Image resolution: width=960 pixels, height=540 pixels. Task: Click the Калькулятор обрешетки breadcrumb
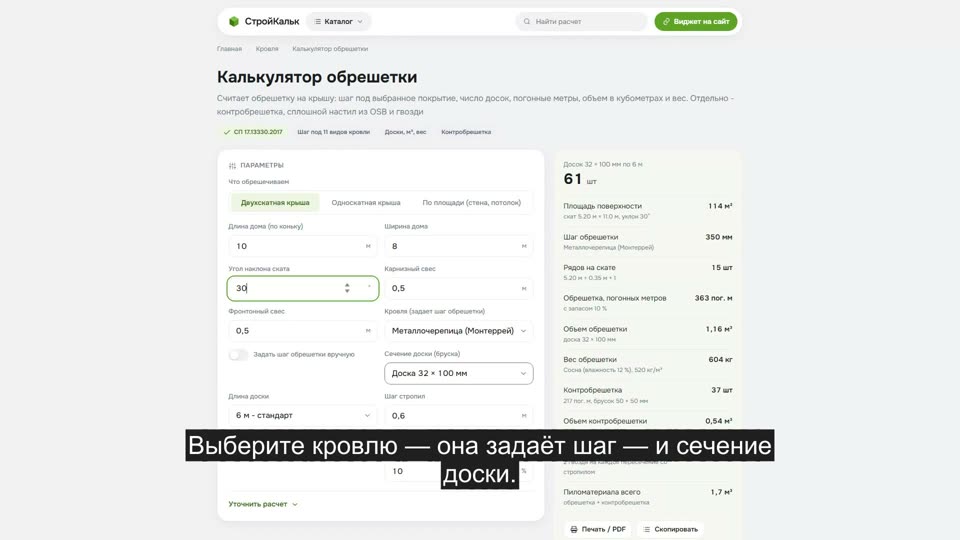(x=330, y=49)
